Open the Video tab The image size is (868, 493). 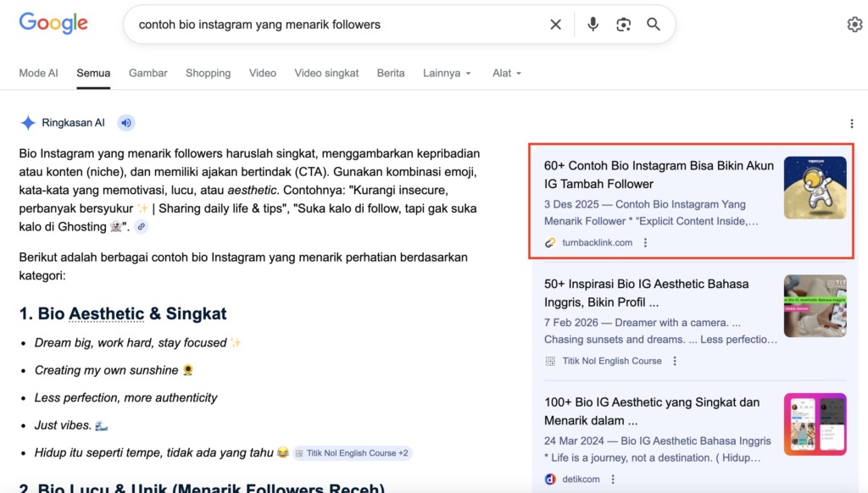click(263, 73)
